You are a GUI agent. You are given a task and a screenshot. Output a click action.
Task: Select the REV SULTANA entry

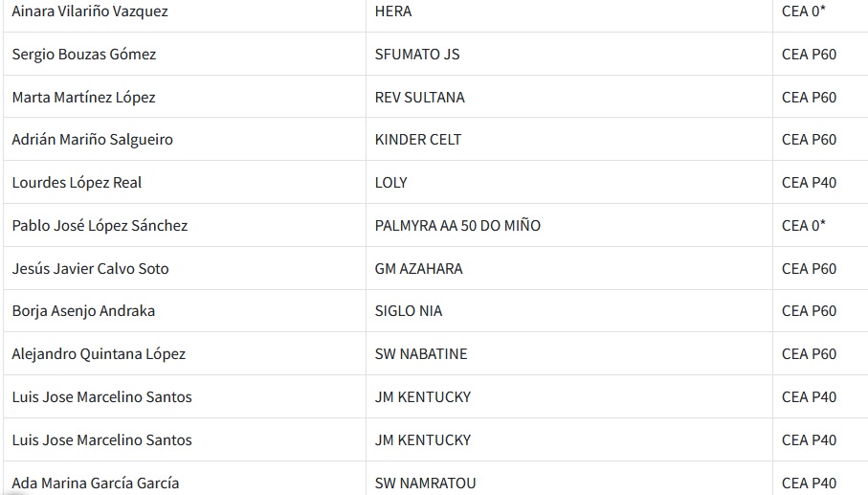click(419, 98)
